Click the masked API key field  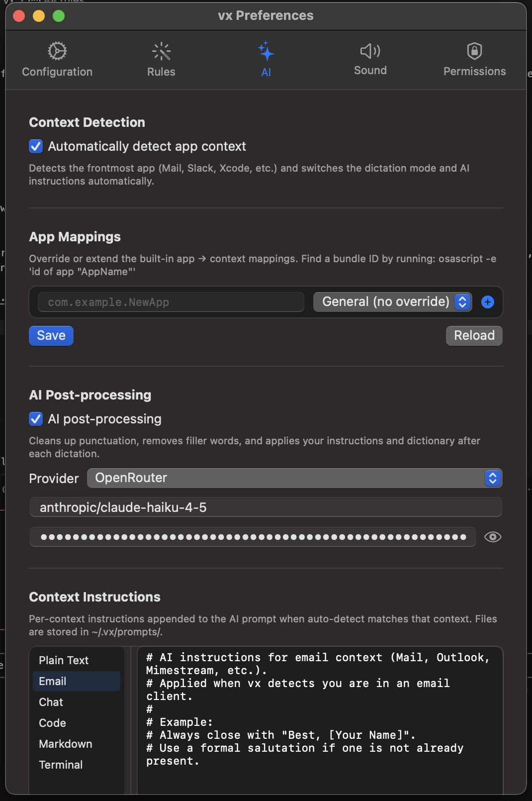(253, 537)
